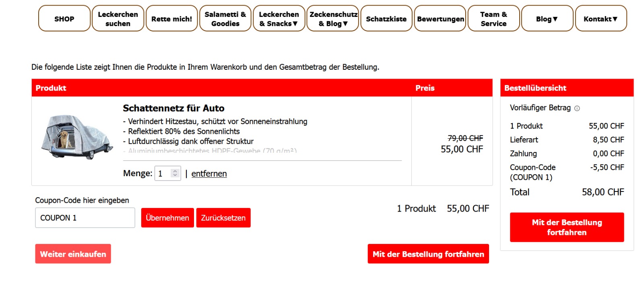Click the Weiter einkaufen button
This screenshot has width=644, height=283.
click(73, 254)
